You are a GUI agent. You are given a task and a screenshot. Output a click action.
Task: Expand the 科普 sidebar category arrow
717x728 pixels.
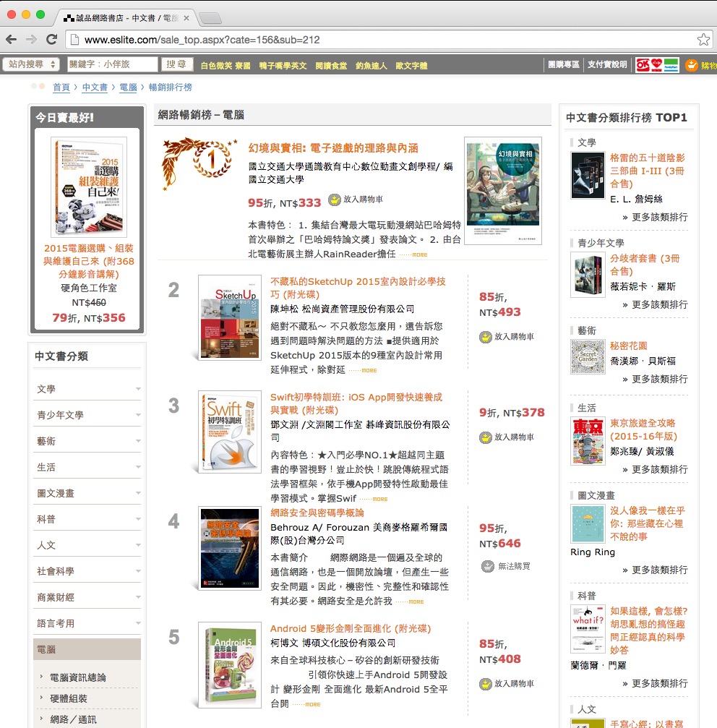pyautogui.click(x=138, y=518)
